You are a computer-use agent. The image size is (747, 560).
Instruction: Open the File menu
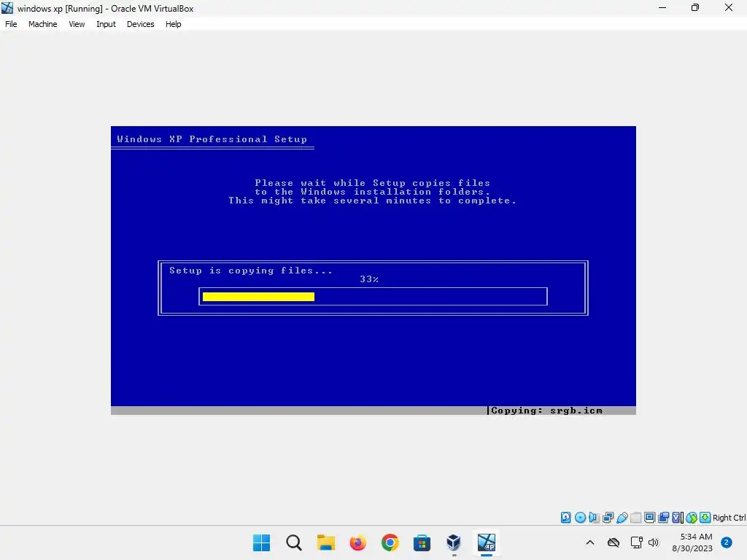point(11,24)
